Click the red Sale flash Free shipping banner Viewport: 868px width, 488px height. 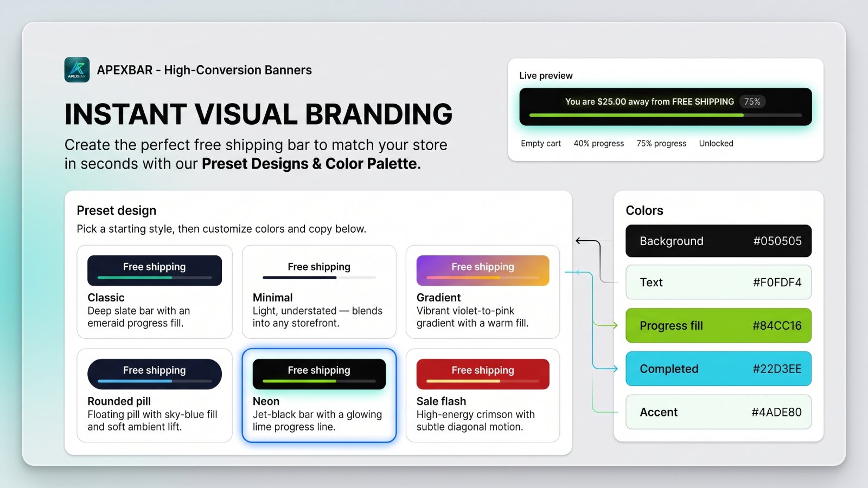[x=483, y=374]
